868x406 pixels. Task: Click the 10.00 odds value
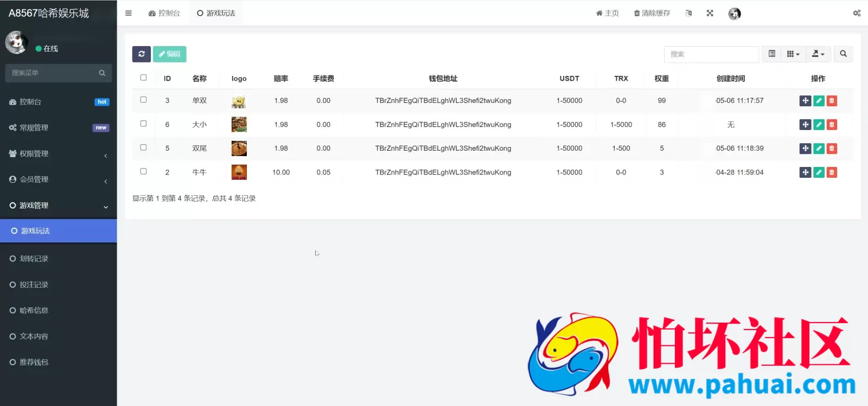coord(281,172)
